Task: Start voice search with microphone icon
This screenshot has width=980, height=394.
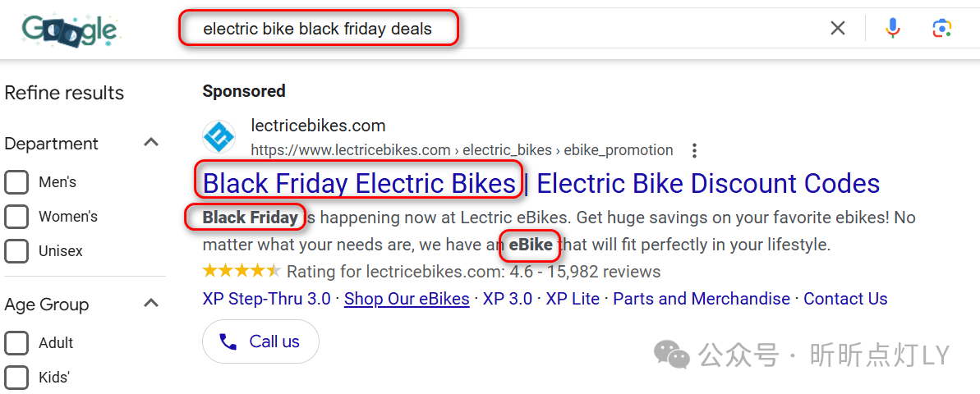Action: [893, 28]
